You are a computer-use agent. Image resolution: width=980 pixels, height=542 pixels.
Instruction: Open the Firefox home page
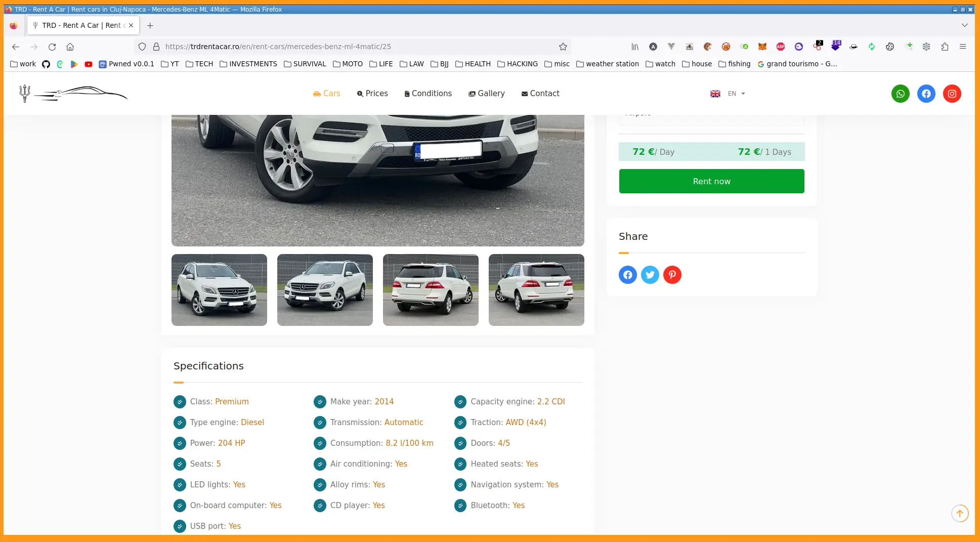70,47
